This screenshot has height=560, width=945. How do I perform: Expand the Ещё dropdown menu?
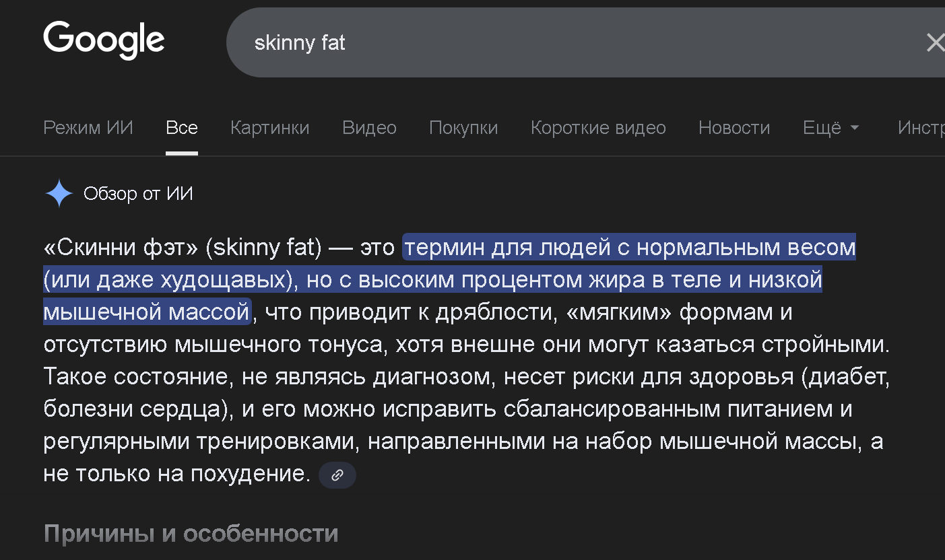(830, 128)
